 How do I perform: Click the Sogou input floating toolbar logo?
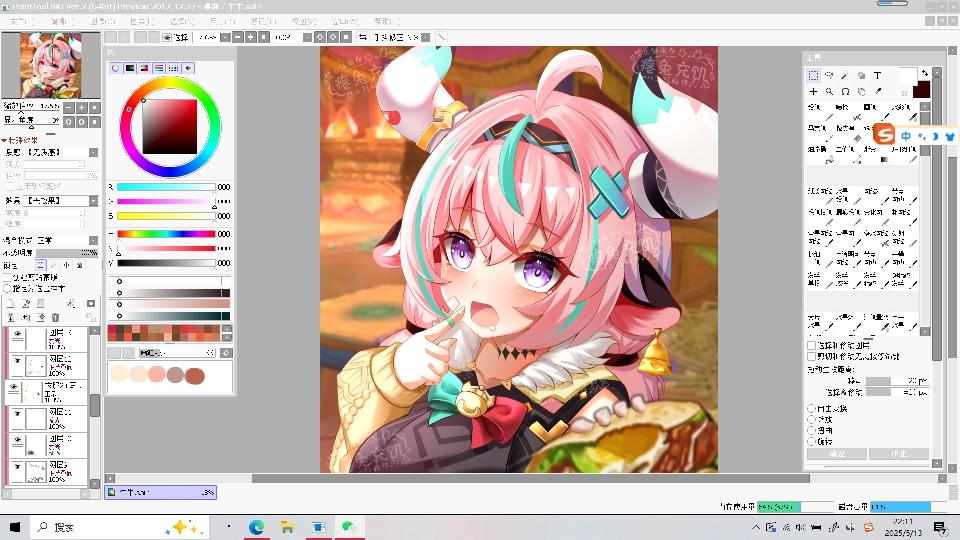(883, 135)
